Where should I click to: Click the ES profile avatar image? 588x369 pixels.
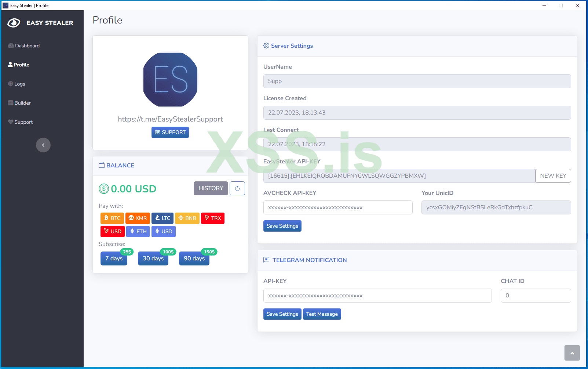[x=170, y=80]
